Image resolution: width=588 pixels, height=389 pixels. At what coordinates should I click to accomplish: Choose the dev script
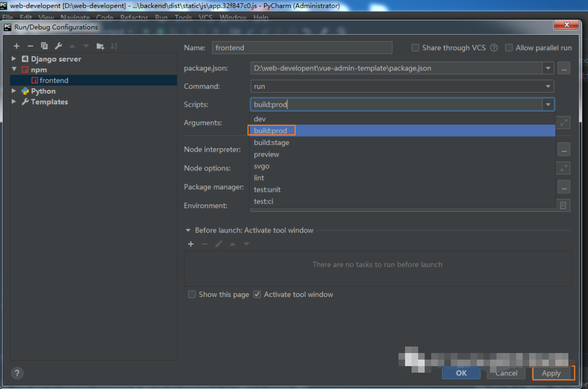(x=402, y=119)
